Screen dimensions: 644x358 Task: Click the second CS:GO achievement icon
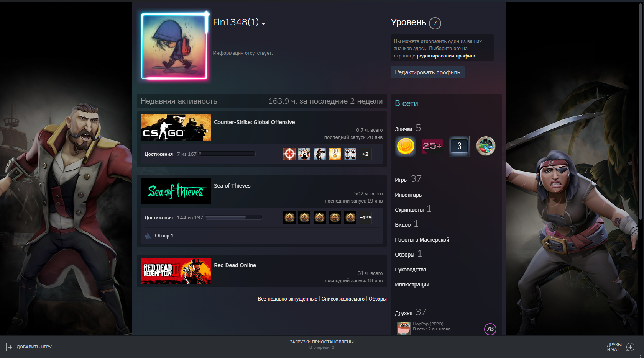tap(304, 154)
